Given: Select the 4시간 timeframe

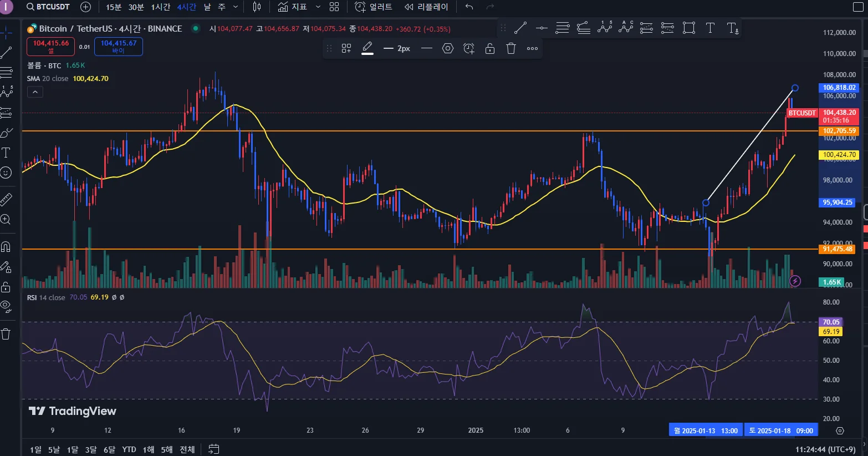Looking at the screenshot, I should [187, 7].
